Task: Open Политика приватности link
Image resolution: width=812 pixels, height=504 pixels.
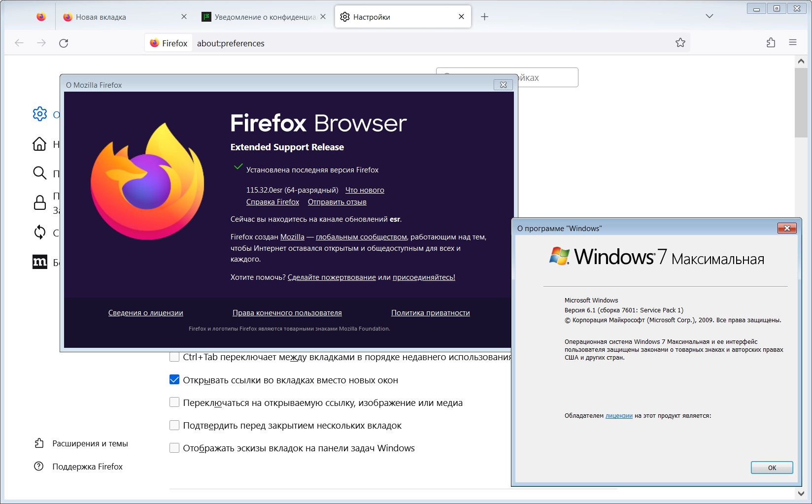Action: tap(431, 313)
